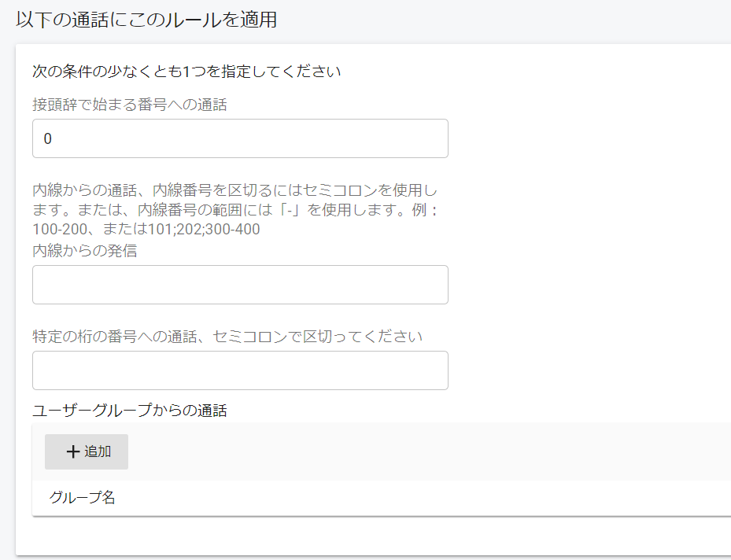Viewport: 731px width, 560px height.
Task: Click the 特定の桁の番号への通話 input box
Action: tap(240, 370)
